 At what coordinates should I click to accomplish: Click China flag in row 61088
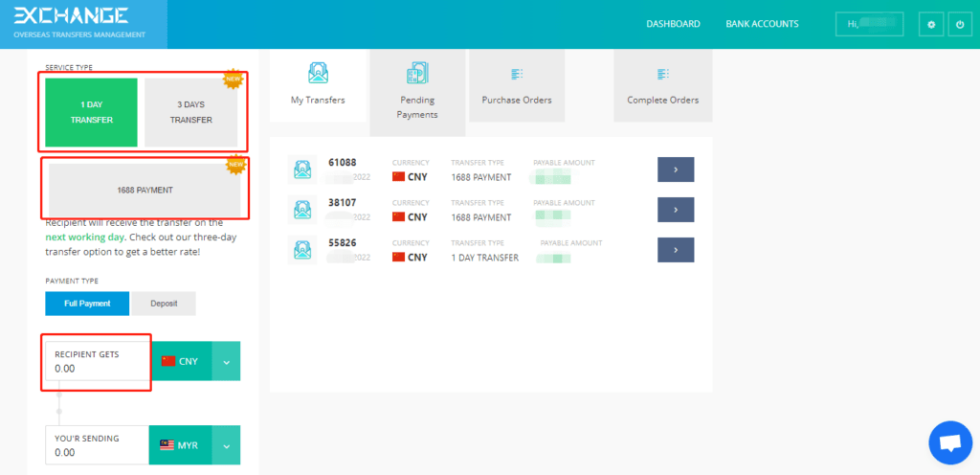(x=399, y=177)
